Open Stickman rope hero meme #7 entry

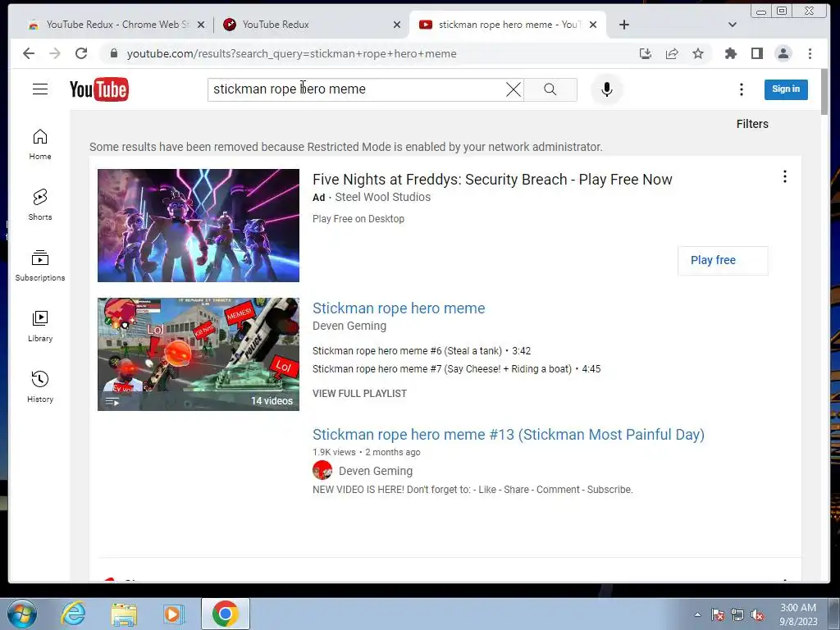(456, 369)
